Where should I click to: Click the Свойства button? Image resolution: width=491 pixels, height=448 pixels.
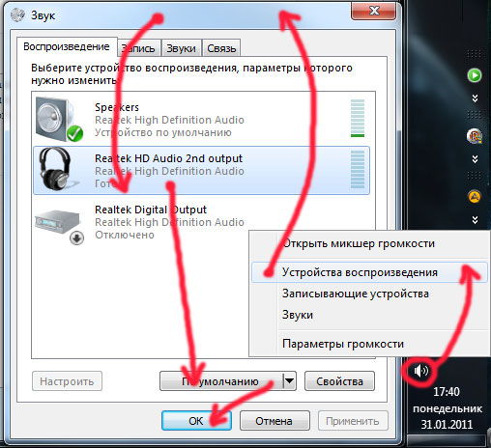pyautogui.click(x=339, y=381)
